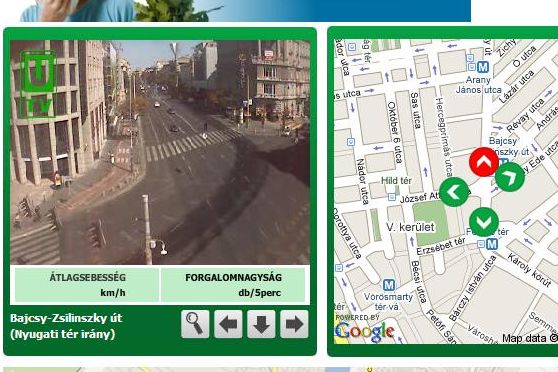Screen dimensions: 558x372
Task: Select the red up-arrow camera marker on the map
Action: tap(484, 162)
